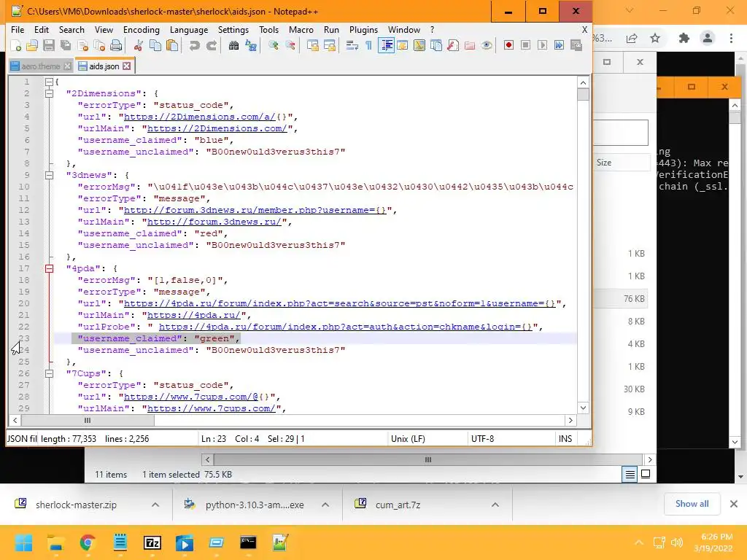Expand options chevron for sherlock-master.zip download
The height and width of the screenshot is (560, 747).
point(155,505)
